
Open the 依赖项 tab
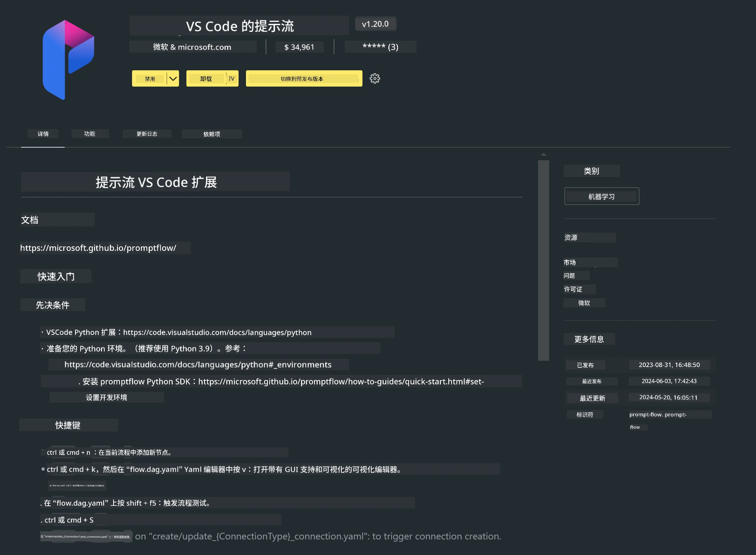coord(212,134)
